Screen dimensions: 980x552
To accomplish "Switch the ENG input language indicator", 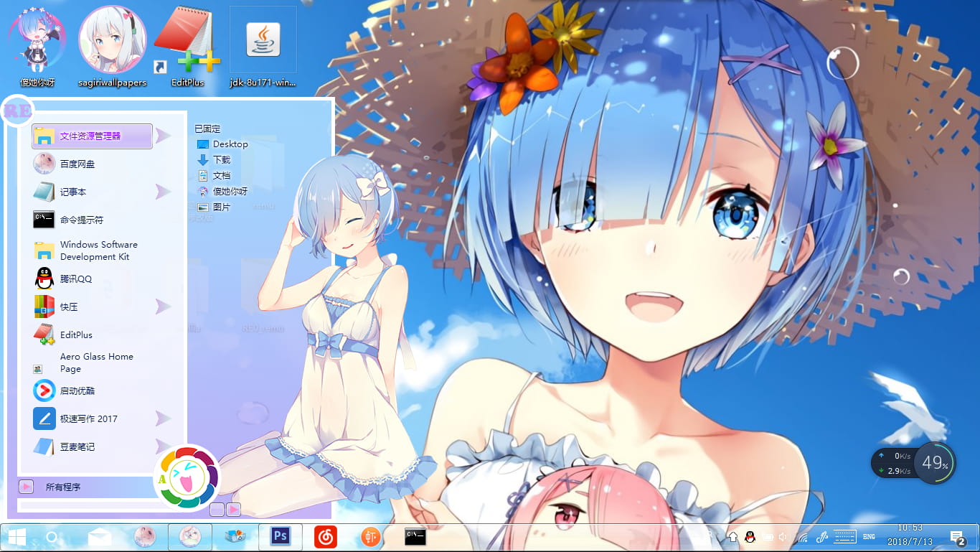I will pos(869,535).
